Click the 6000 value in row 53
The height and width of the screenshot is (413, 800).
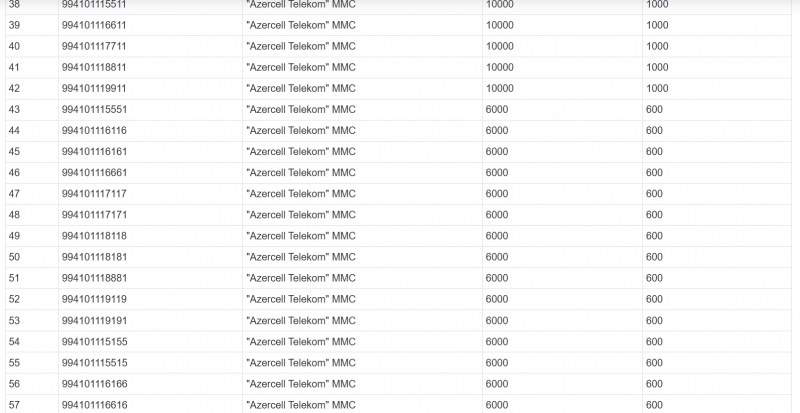point(497,321)
